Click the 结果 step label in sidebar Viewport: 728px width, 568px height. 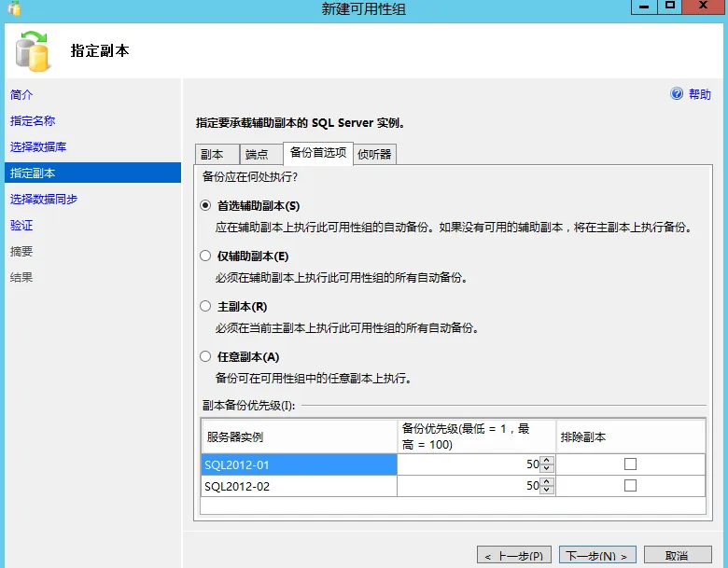tap(21, 278)
